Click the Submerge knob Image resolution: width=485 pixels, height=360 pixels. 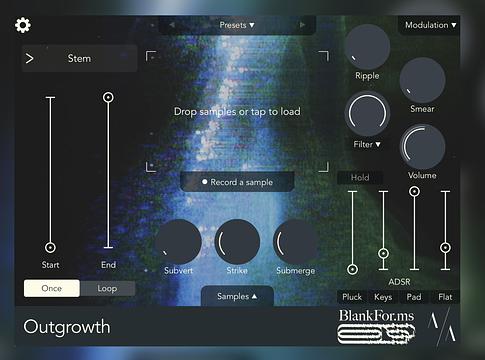point(295,242)
